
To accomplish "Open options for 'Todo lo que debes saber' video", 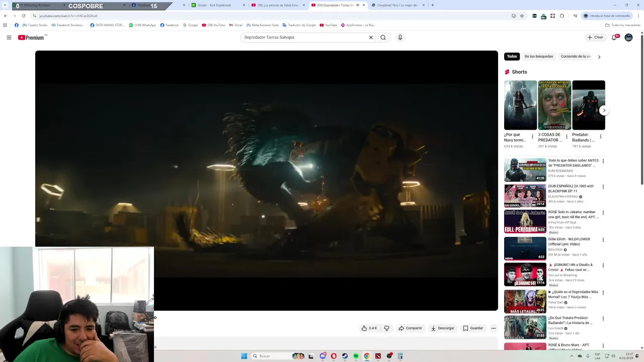I will [x=603, y=161].
